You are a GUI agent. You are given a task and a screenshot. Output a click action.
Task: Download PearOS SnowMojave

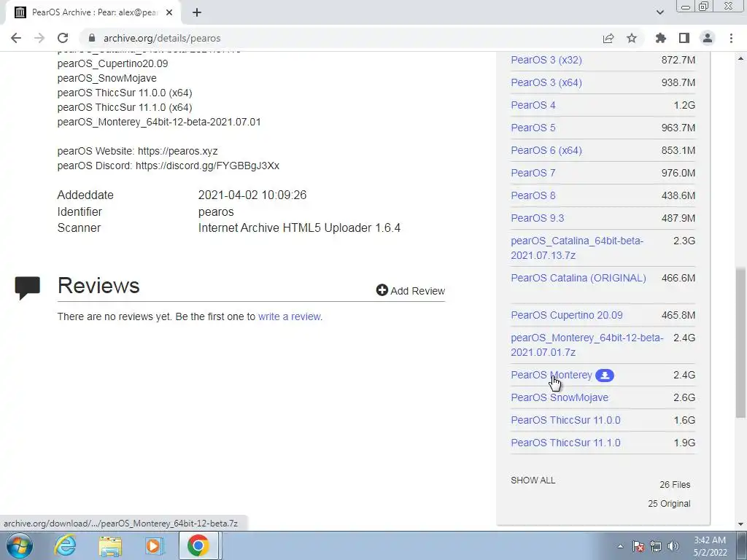[x=560, y=397]
